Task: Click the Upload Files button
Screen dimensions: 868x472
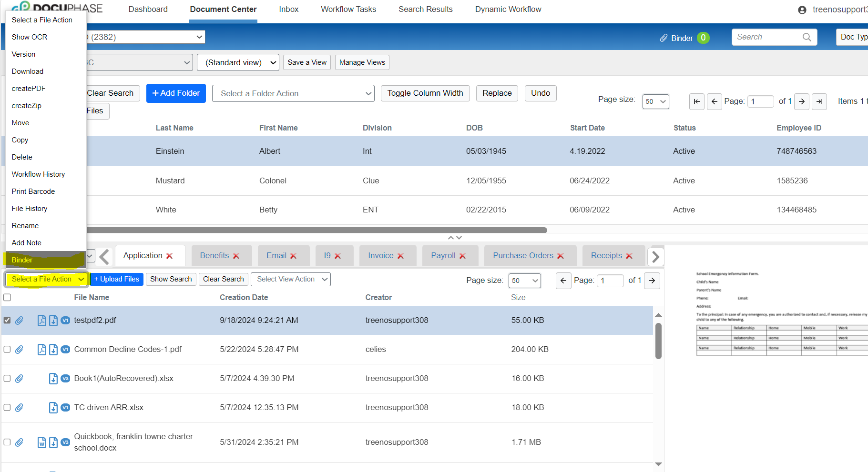Action: pyautogui.click(x=117, y=280)
